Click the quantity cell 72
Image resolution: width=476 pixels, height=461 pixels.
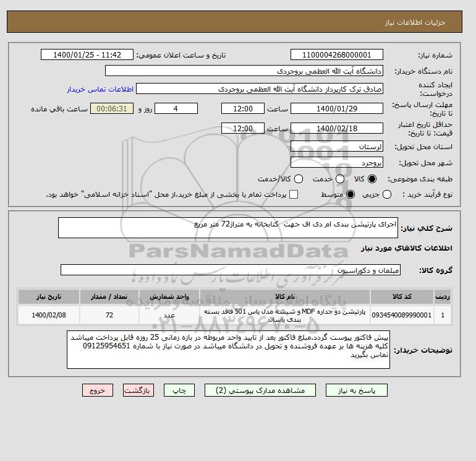click(109, 315)
